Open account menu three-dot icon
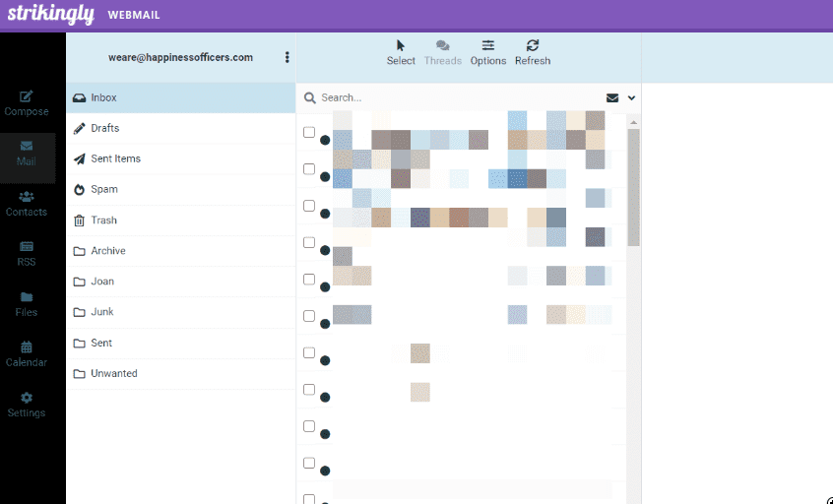Viewport: 833px width, 504px height. pos(287,57)
